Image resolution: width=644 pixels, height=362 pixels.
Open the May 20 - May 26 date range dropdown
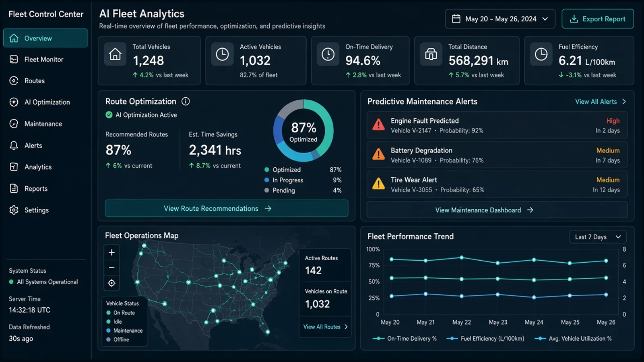(500, 19)
